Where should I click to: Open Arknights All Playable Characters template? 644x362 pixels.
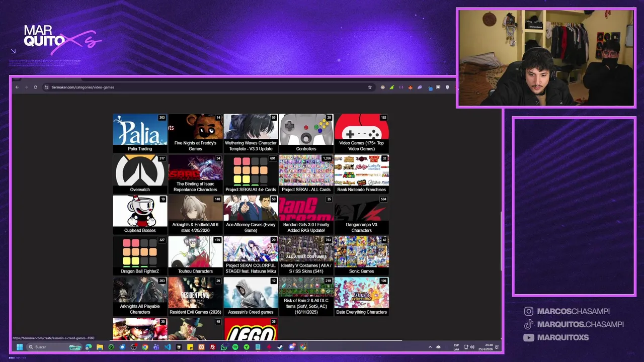click(x=140, y=296)
